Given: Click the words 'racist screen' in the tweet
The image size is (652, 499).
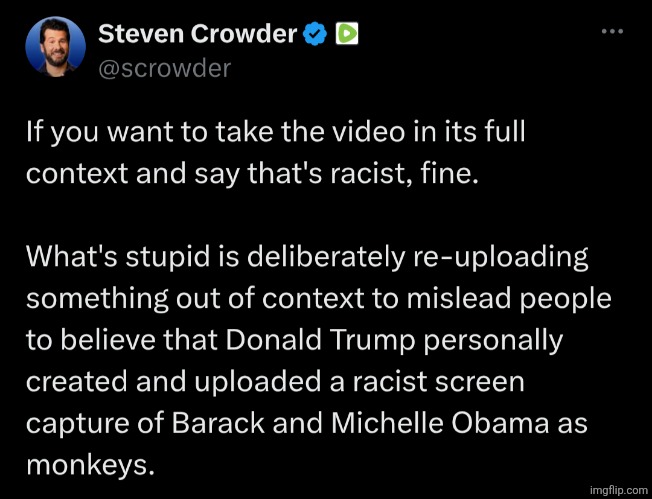Looking at the screenshot, I should [x=439, y=381].
